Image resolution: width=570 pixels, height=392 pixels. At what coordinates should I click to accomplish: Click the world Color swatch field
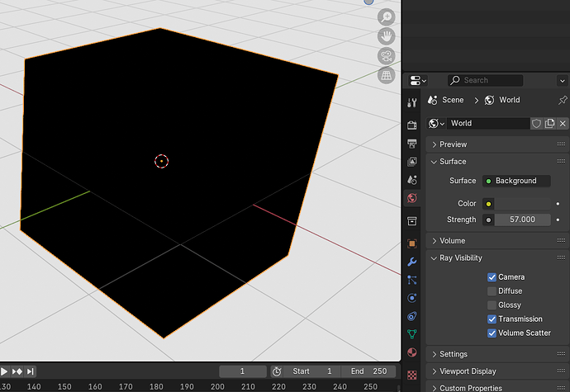[516, 204]
